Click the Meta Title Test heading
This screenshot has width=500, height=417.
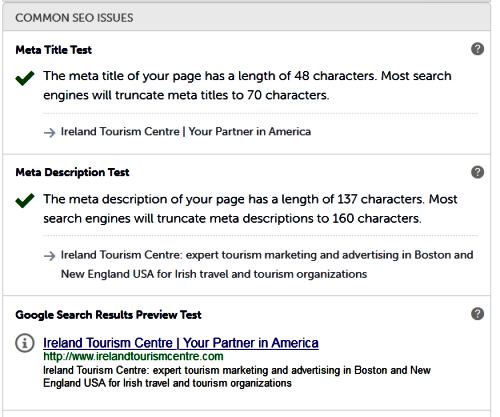tap(54, 50)
